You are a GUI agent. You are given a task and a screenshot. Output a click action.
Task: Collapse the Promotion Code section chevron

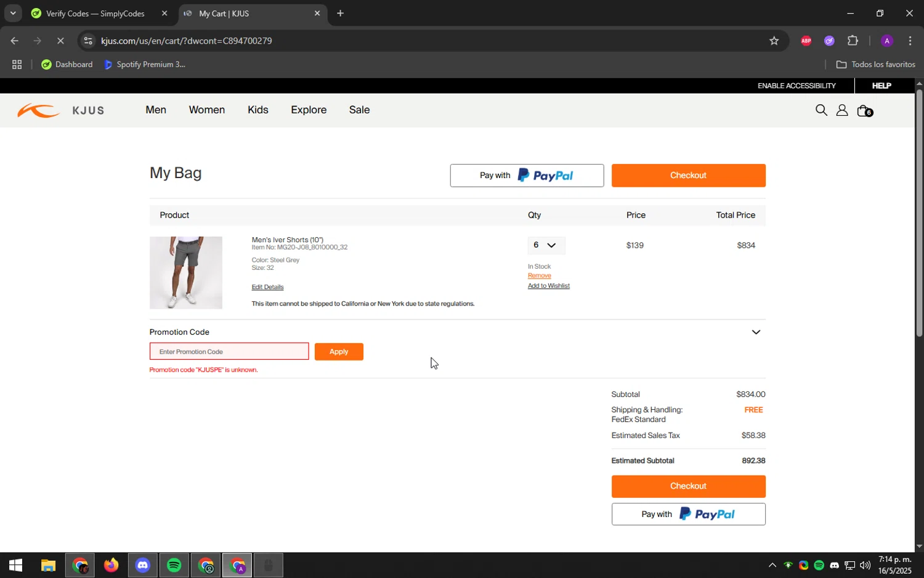(x=756, y=332)
